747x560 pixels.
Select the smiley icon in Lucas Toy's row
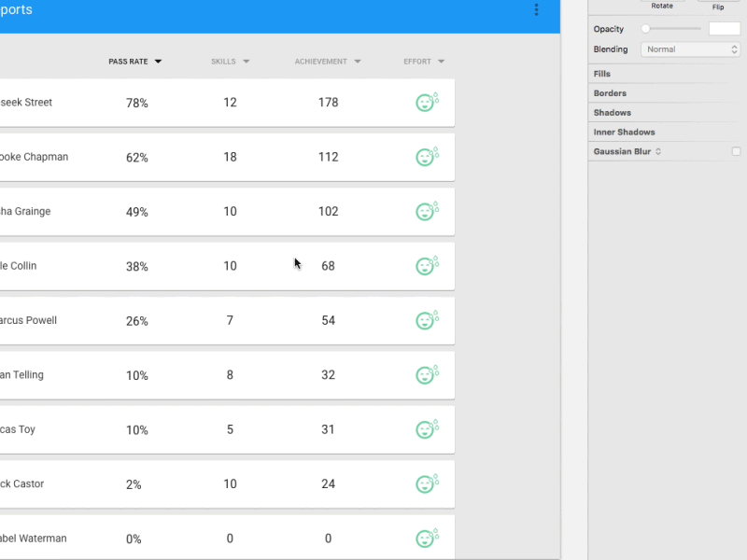[427, 428]
